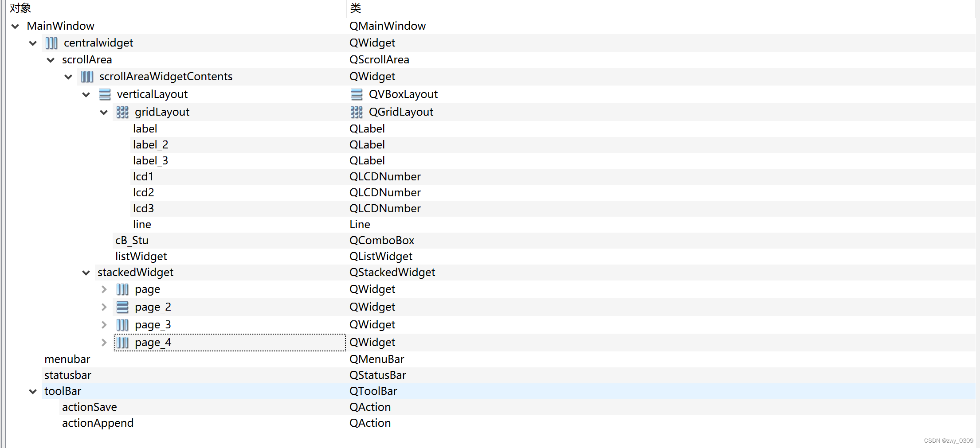Viewport: 980px width, 448px height.
Task: Click the vertical layout icon beside page_2
Action: point(122,307)
